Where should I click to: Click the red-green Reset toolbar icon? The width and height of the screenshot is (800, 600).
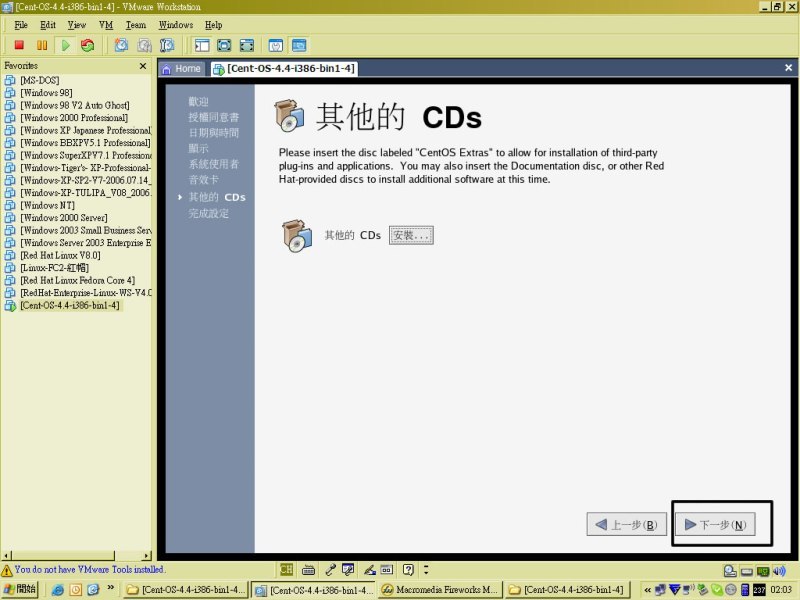[88, 45]
